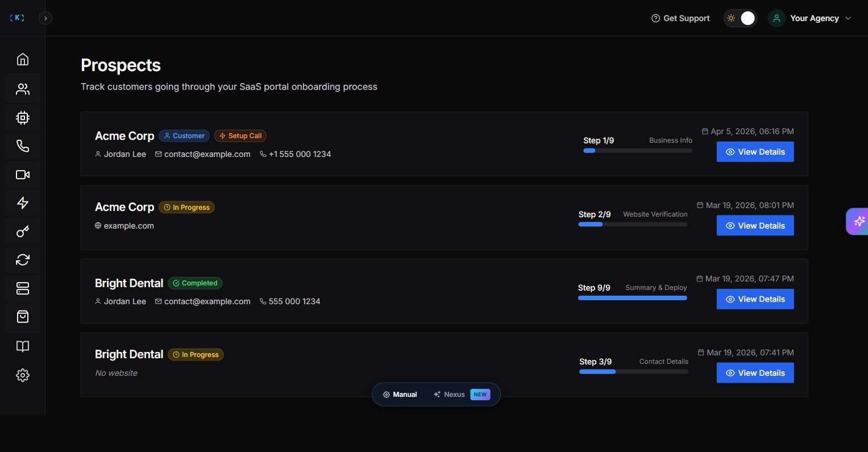Click phone icon beside +1 555 000 1234

(263, 154)
